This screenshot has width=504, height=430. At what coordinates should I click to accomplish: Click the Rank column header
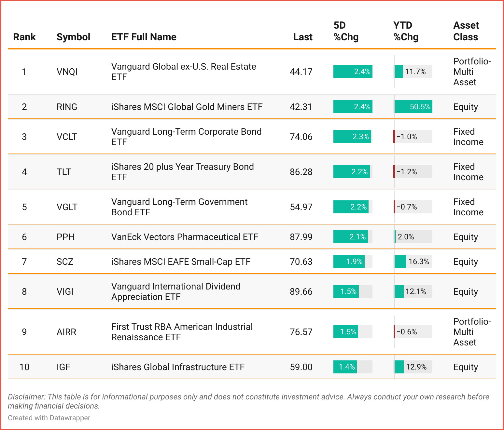click(x=24, y=37)
